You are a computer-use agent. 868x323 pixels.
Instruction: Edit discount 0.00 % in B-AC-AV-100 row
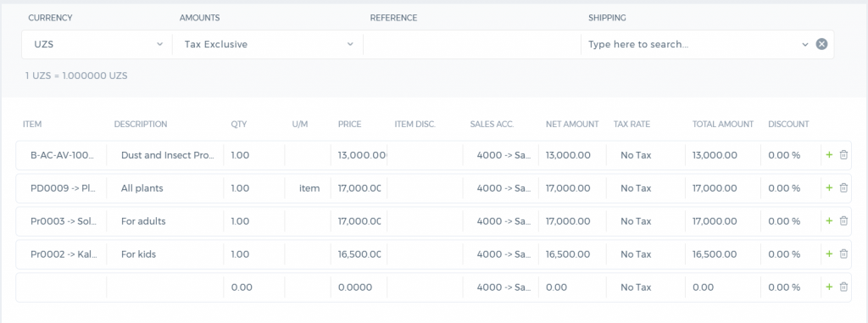791,155
